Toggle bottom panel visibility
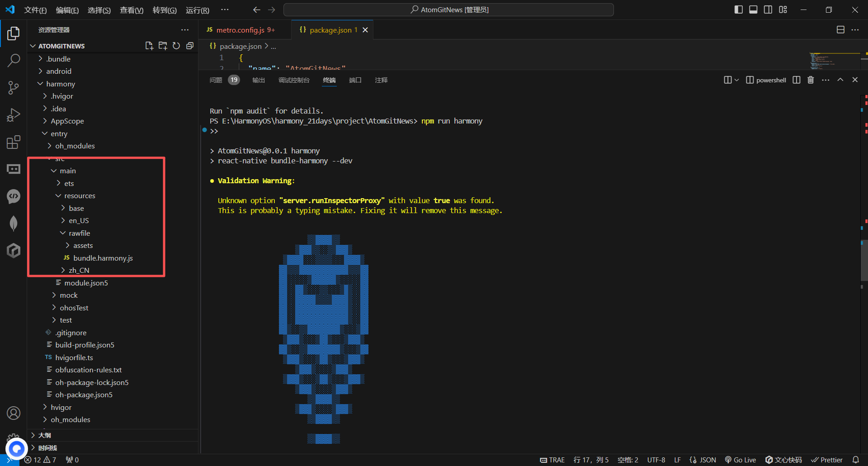Image resolution: width=868 pixels, height=466 pixels. click(753, 10)
